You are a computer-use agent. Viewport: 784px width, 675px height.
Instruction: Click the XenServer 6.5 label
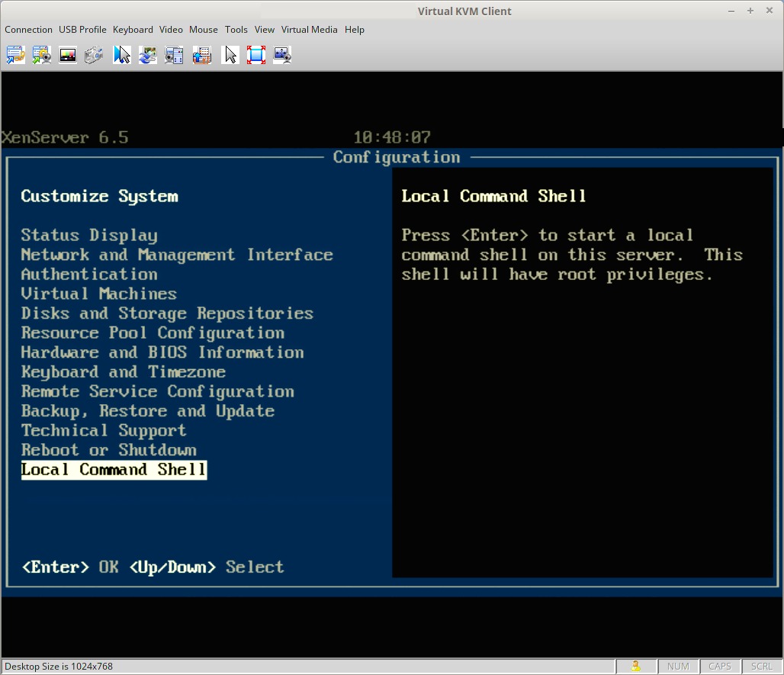(x=65, y=137)
